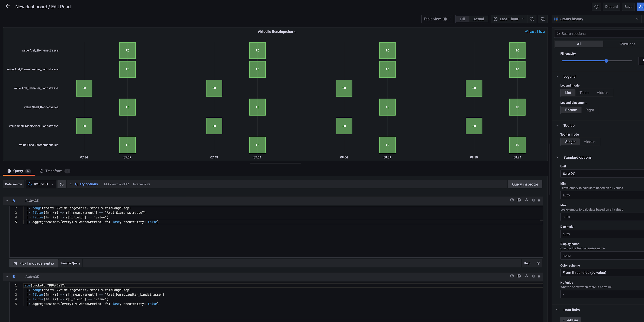This screenshot has height=322, width=644.
Task: Duplicate query A with the copy icon
Action: tap(519, 200)
